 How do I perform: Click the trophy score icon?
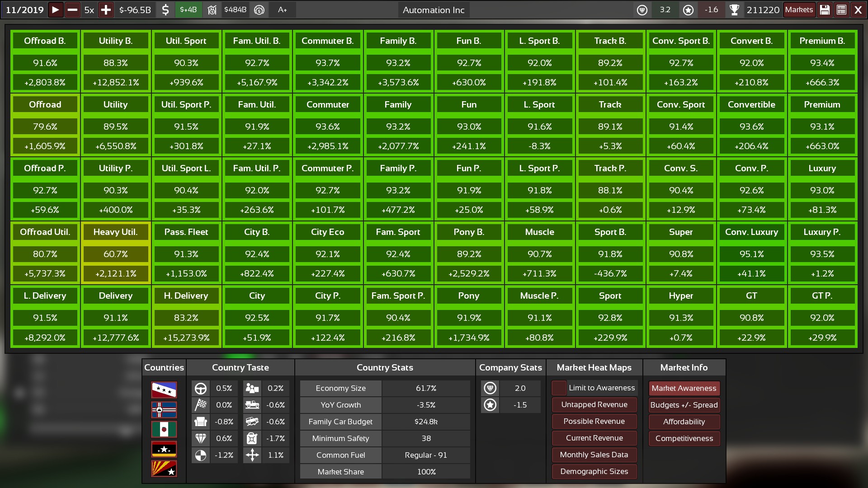click(735, 10)
